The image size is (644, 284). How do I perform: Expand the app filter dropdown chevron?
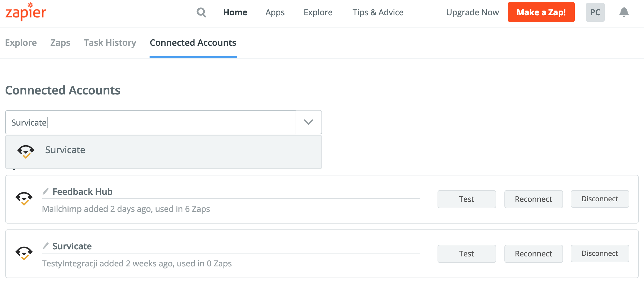(309, 122)
